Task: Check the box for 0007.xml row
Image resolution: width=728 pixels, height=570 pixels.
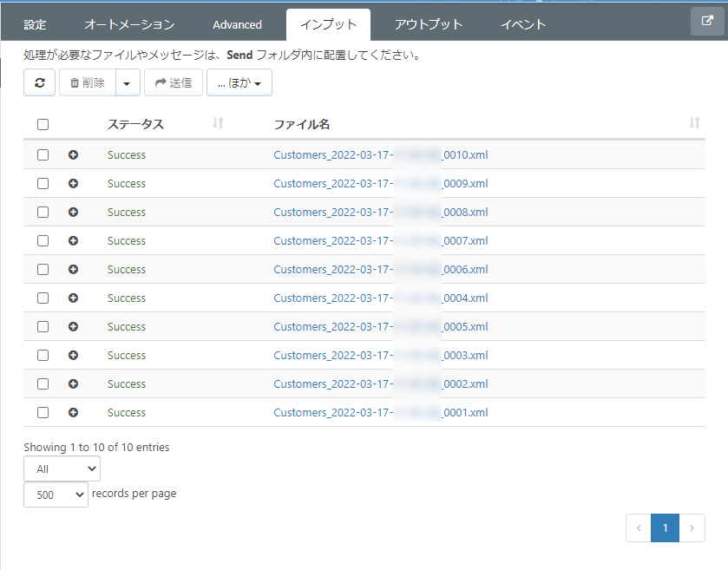Action: tap(43, 241)
